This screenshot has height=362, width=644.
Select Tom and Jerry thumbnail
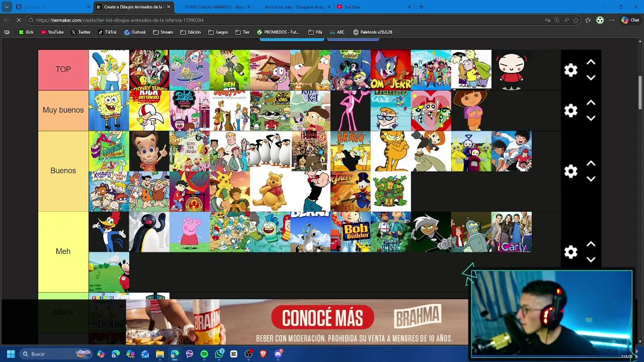(391, 70)
